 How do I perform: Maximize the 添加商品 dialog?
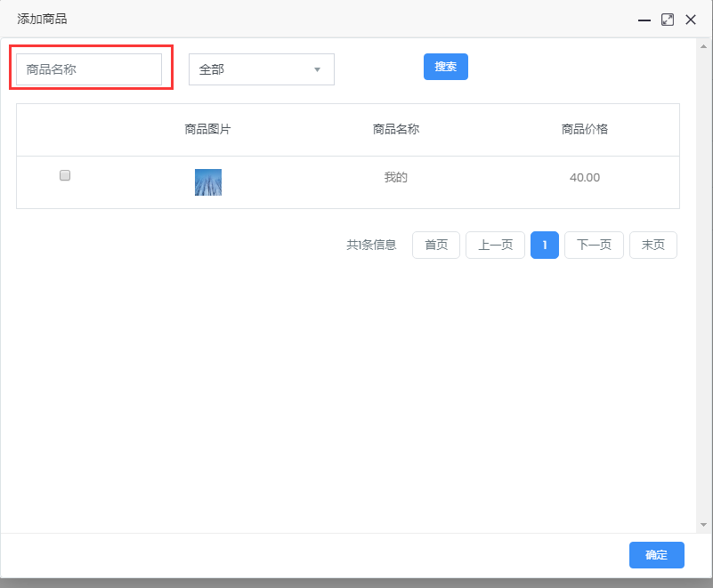(x=668, y=20)
